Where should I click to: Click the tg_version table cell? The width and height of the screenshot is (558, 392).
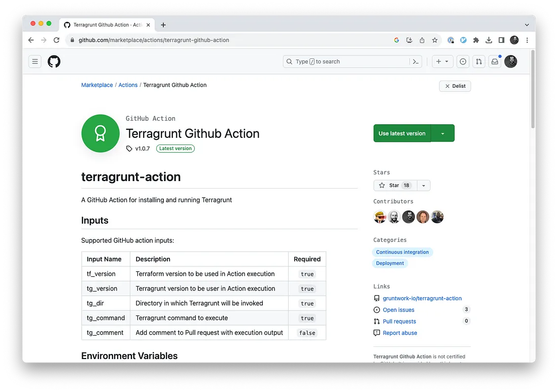(106, 289)
